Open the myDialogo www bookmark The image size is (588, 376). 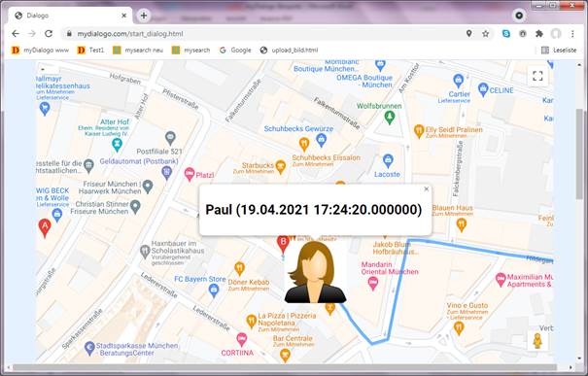[x=40, y=50]
